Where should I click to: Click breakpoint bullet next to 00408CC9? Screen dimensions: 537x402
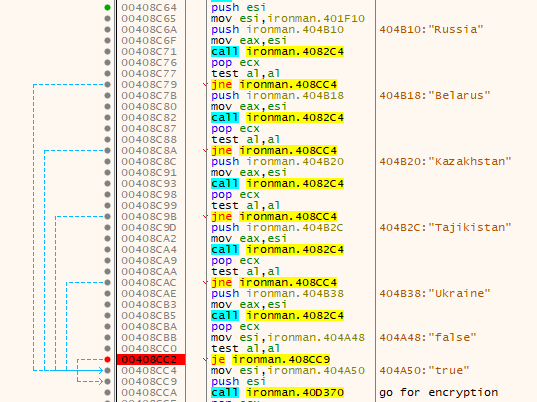pos(108,381)
